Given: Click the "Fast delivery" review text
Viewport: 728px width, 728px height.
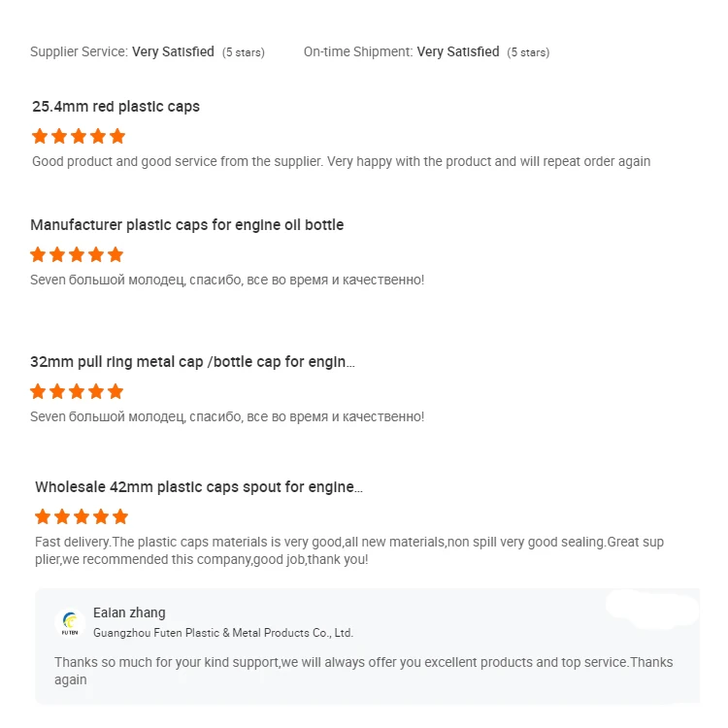Looking at the screenshot, I should 349,550.
